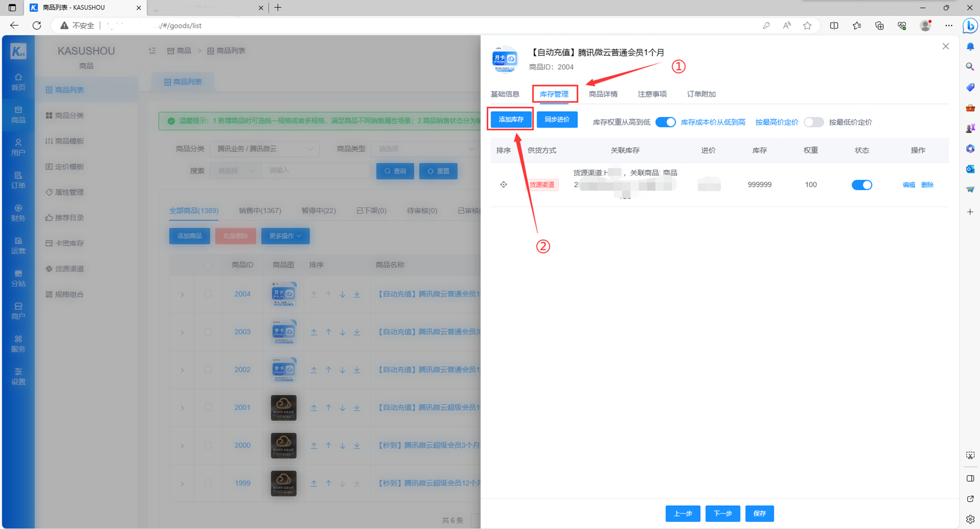Open the 商户 merchant sidebar icon

click(x=18, y=311)
